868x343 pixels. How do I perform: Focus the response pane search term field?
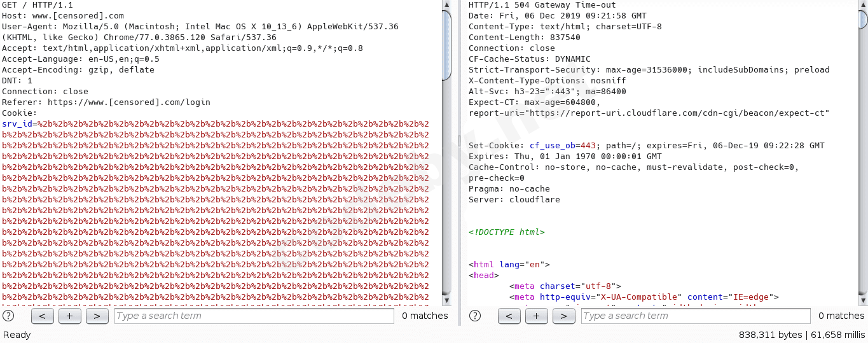coord(696,316)
